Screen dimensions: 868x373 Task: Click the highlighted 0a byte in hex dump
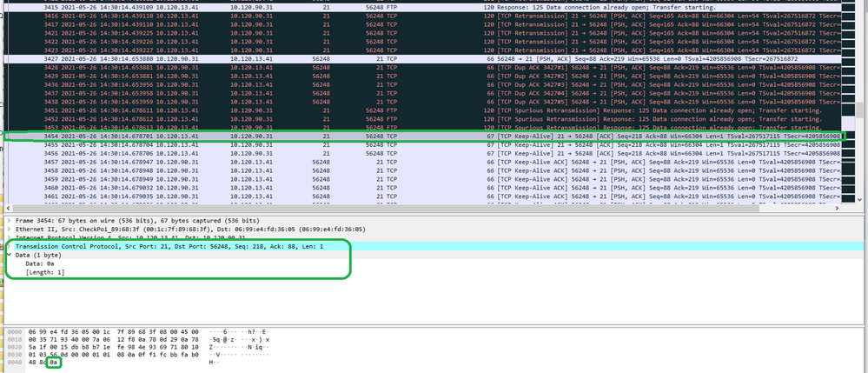point(54,361)
